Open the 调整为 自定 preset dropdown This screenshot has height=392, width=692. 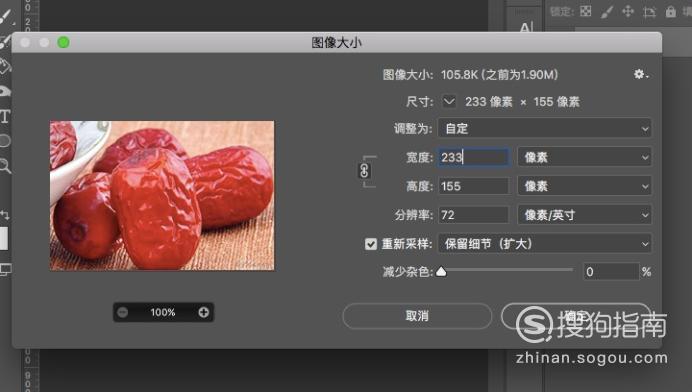[545, 128]
